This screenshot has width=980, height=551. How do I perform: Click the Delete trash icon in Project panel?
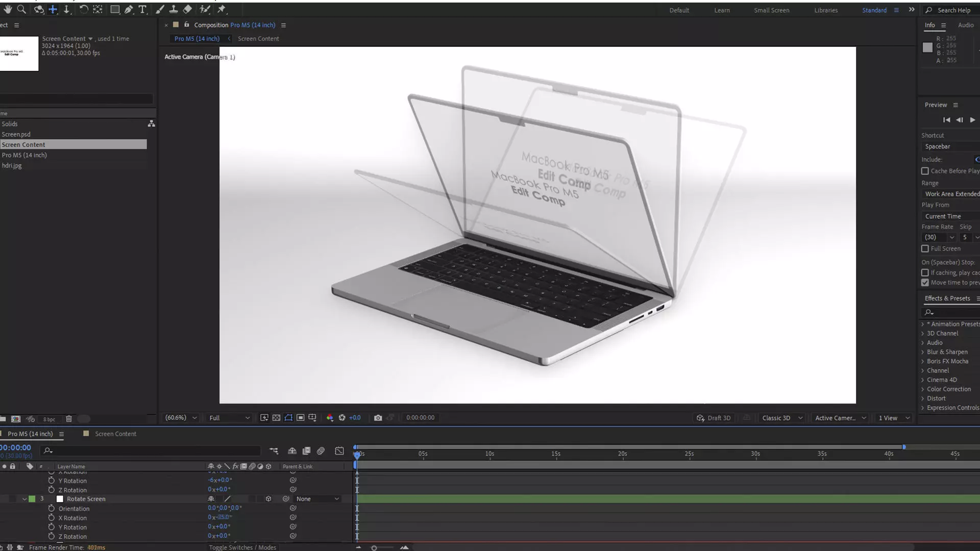pyautogui.click(x=69, y=419)
